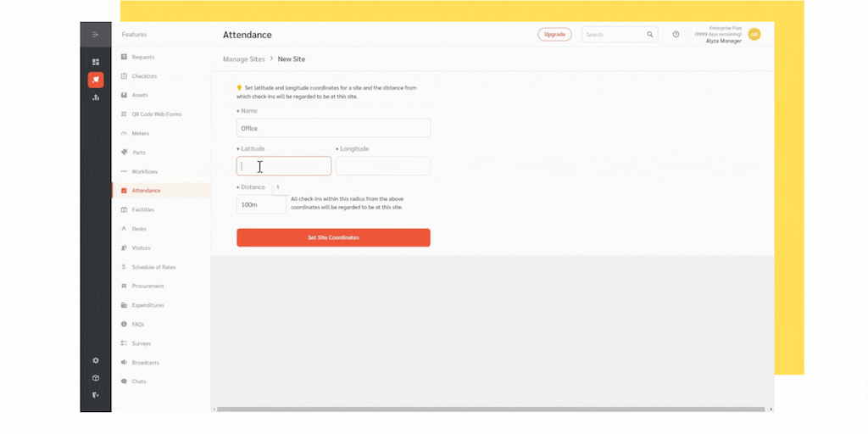Click the Procurement icon
Image resolution: width=868 pixels, height=434 pixels.
point(124,287)
